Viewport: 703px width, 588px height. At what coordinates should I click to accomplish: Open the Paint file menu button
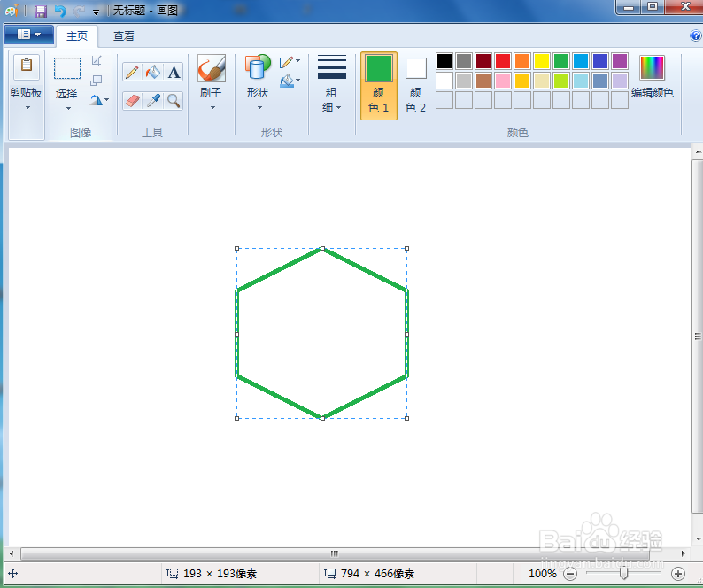click(29, 35)
